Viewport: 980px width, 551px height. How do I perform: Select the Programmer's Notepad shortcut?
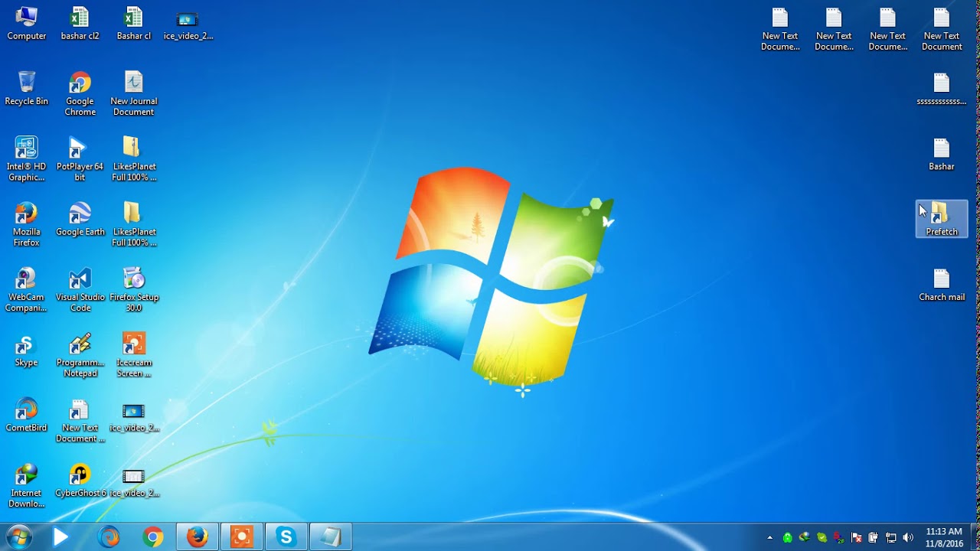80,355
